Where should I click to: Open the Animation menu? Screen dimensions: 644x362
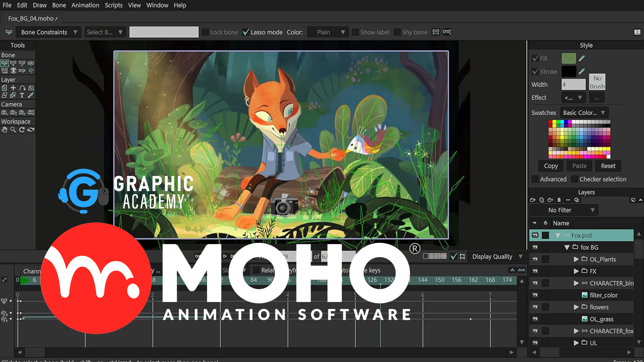point(85,5)
